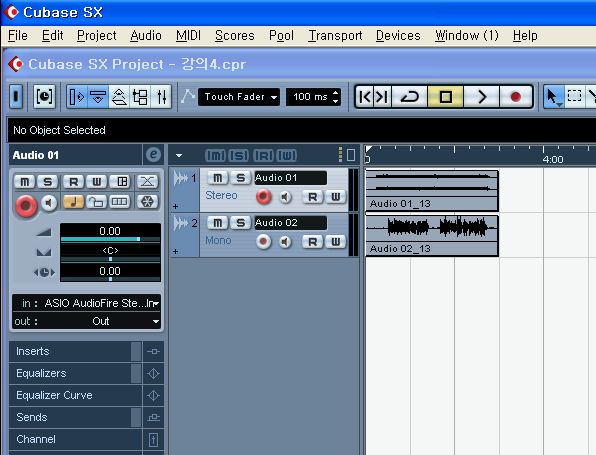
Task: Open the Pool menu
Action: 281,36
